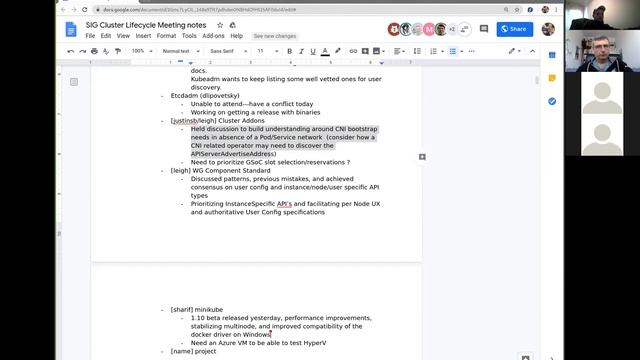Click the document title text
640x360 pixels.
[146, 25]
